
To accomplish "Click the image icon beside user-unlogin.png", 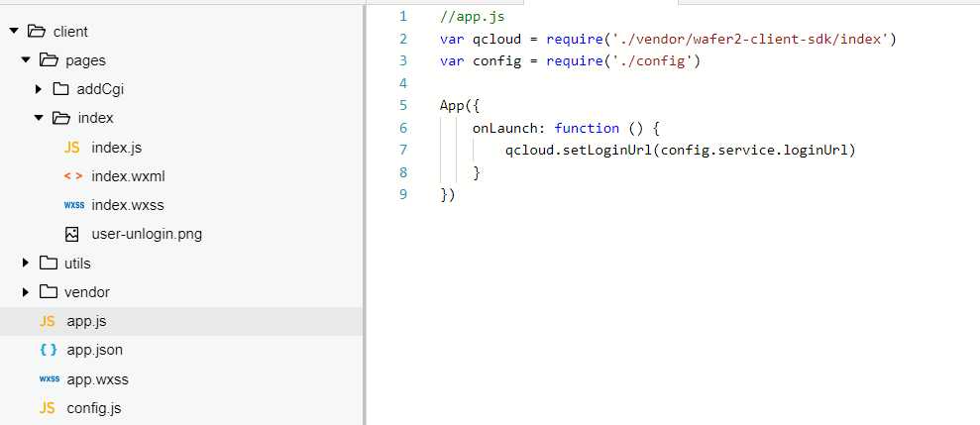I will 71,235.
